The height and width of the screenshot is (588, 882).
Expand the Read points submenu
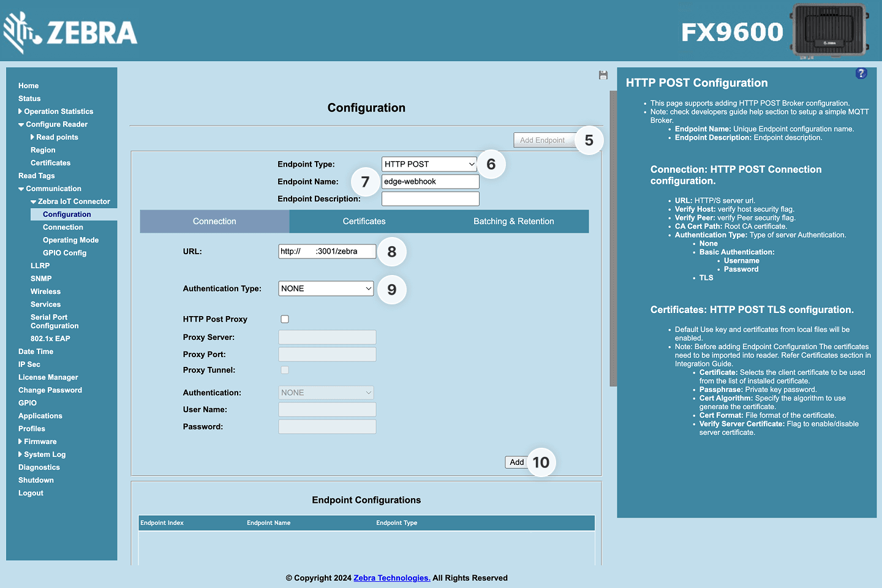pyautogui.click(x=55, y=137)
